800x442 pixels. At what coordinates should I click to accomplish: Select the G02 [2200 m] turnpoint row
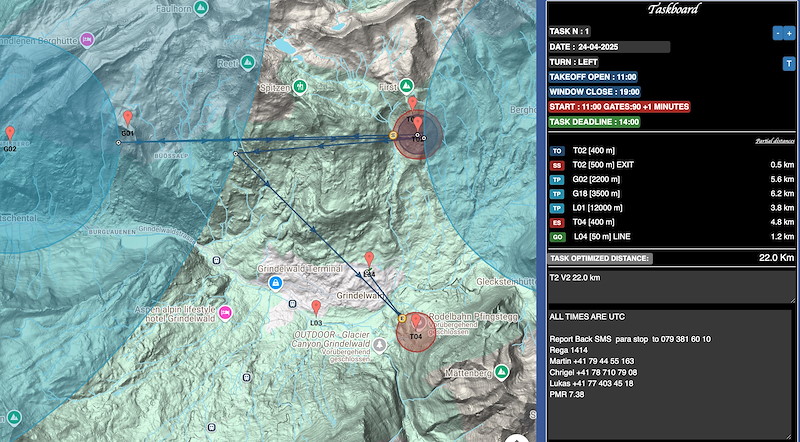point(672,180)
